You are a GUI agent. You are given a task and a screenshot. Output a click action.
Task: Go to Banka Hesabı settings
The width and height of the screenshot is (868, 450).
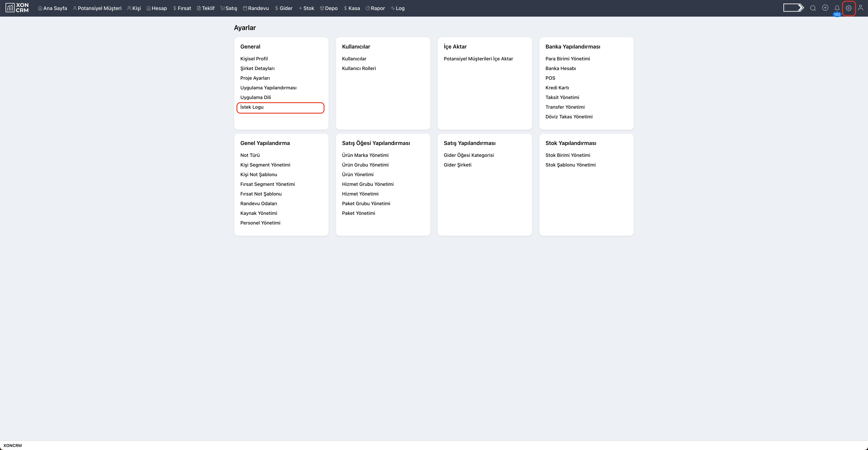click(561, 69)
